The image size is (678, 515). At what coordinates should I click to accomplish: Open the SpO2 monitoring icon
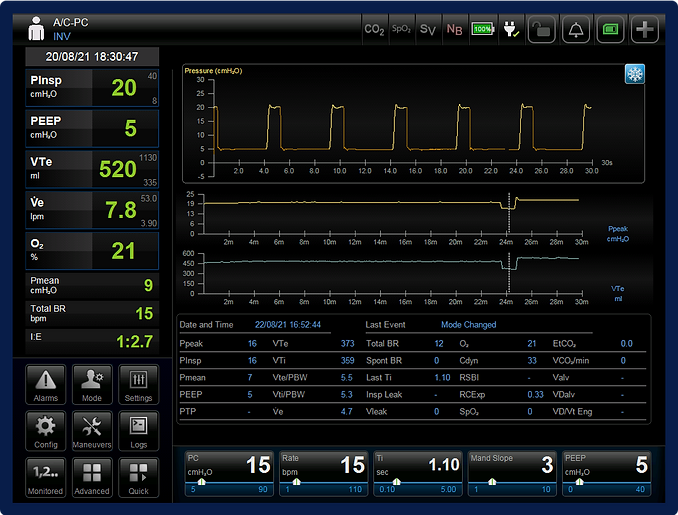(x=401, y=29)
